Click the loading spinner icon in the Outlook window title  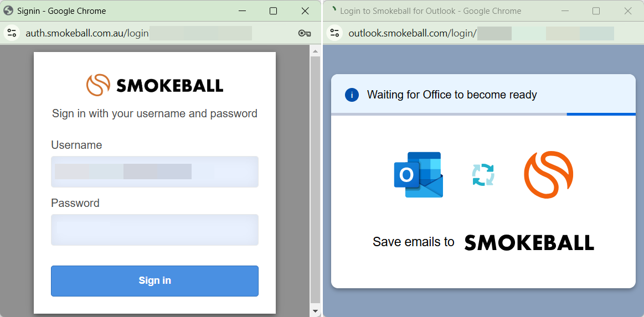[x=333, y=9]
